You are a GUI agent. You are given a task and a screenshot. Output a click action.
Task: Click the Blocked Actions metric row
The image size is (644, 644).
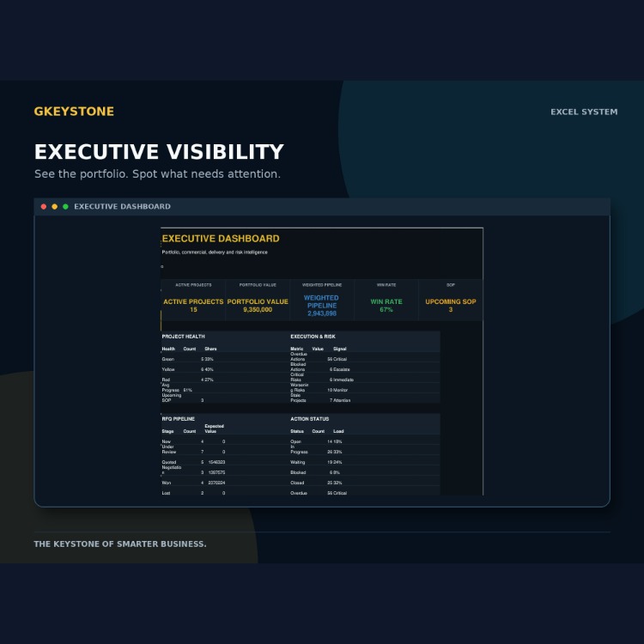[365, 367]
